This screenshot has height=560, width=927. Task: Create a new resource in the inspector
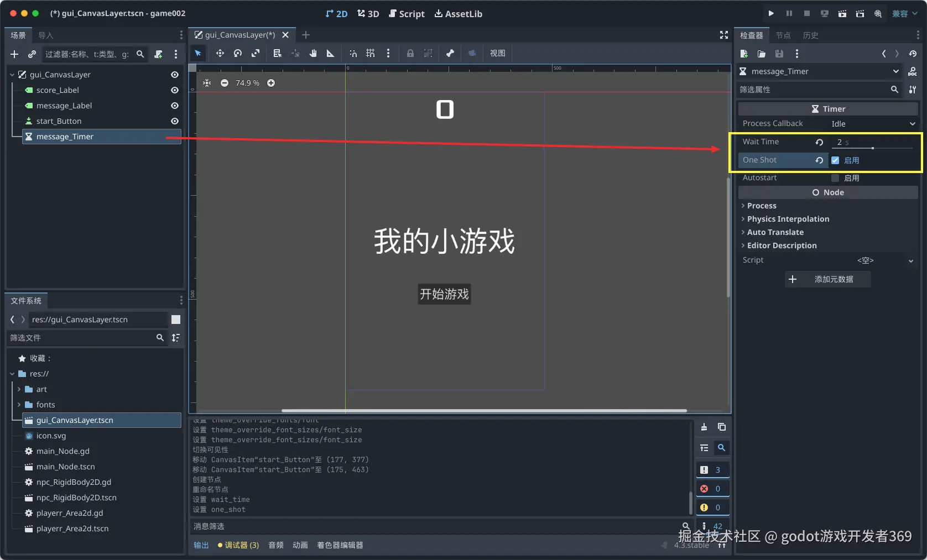[x=744, y=54]
